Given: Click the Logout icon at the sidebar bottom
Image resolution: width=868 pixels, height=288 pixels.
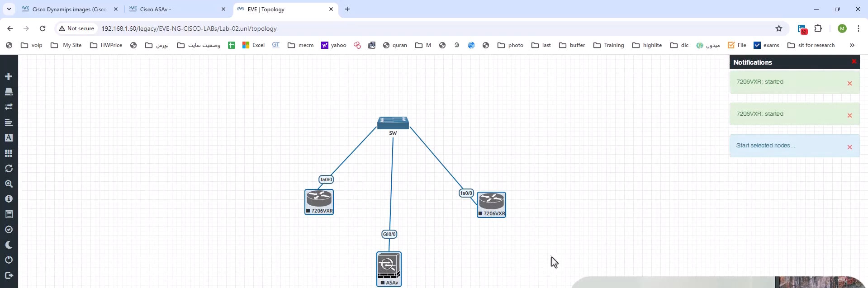Looking at the screenshot, I should tap(9, 275).
